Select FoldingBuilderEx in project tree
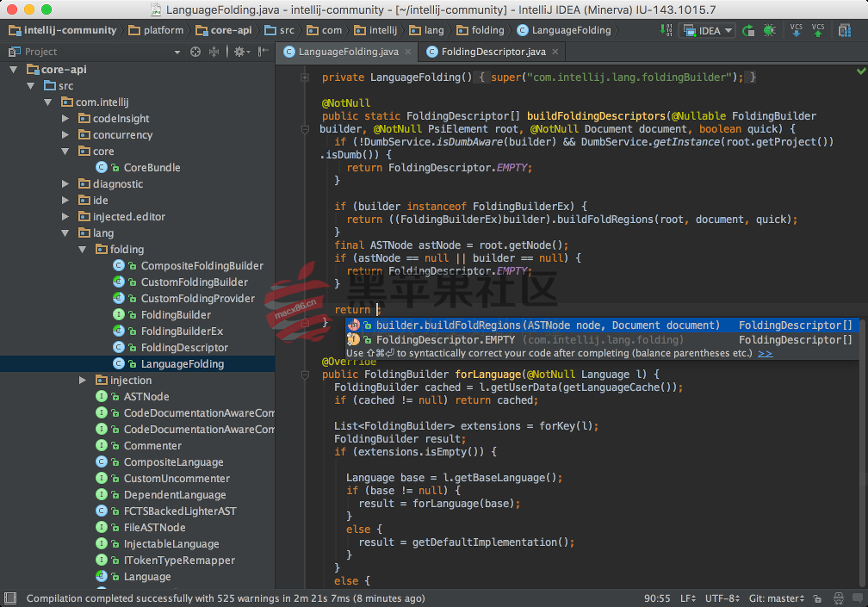This screenshot has height=607, width=868. click(x=168, y=331)
